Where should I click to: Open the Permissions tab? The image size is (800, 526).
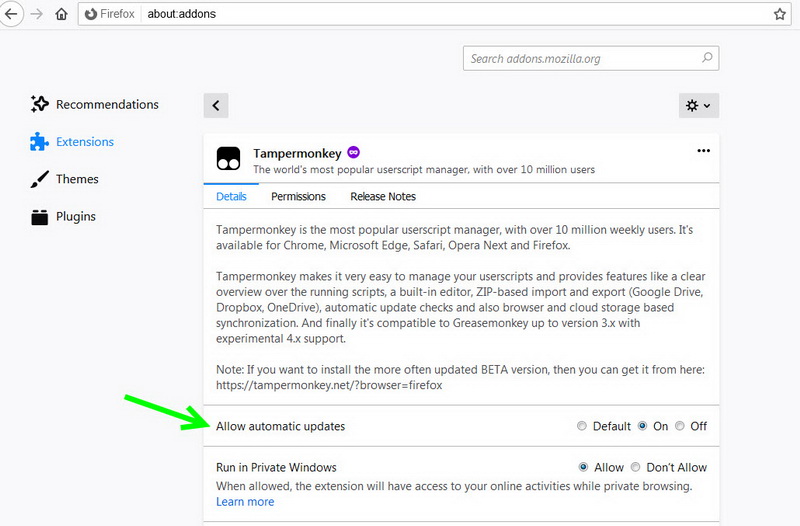298,196
